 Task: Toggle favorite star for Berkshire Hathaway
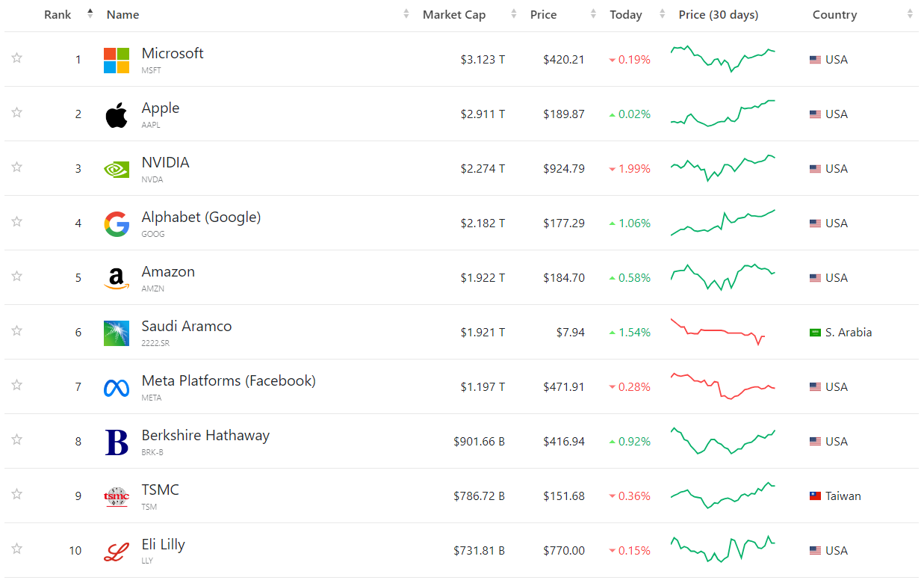tap(17, 440)
